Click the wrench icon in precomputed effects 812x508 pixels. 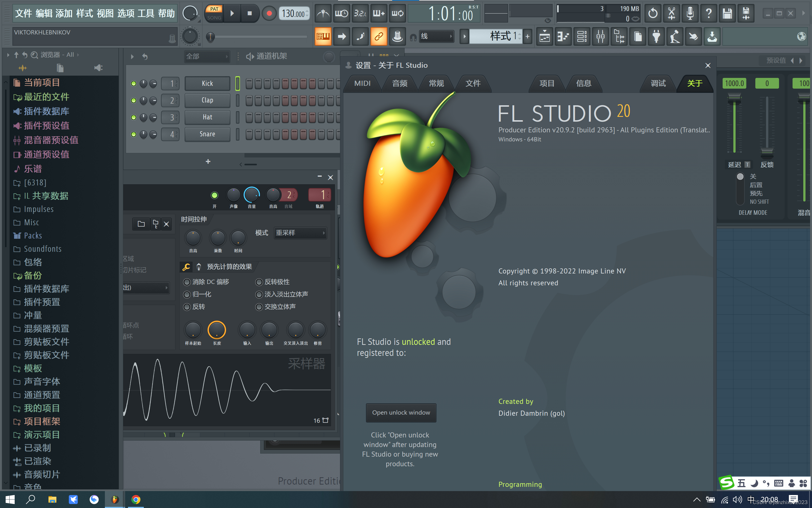point(186,267)
